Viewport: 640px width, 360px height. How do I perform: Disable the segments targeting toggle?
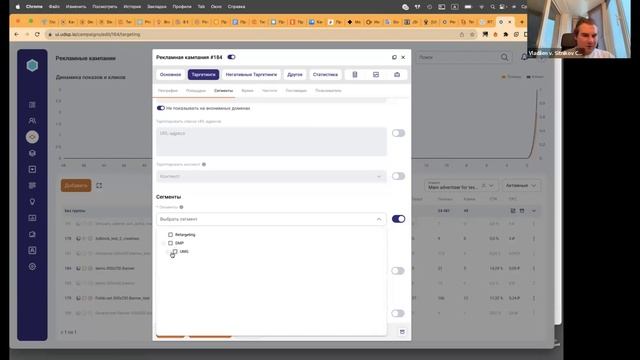pyautogui.click(x=398, y=219)
